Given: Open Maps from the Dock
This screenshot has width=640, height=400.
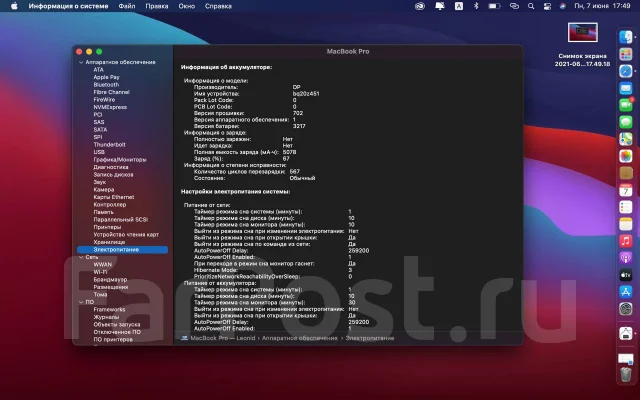Looking at the screenshot, I should [x=626, y=139].
